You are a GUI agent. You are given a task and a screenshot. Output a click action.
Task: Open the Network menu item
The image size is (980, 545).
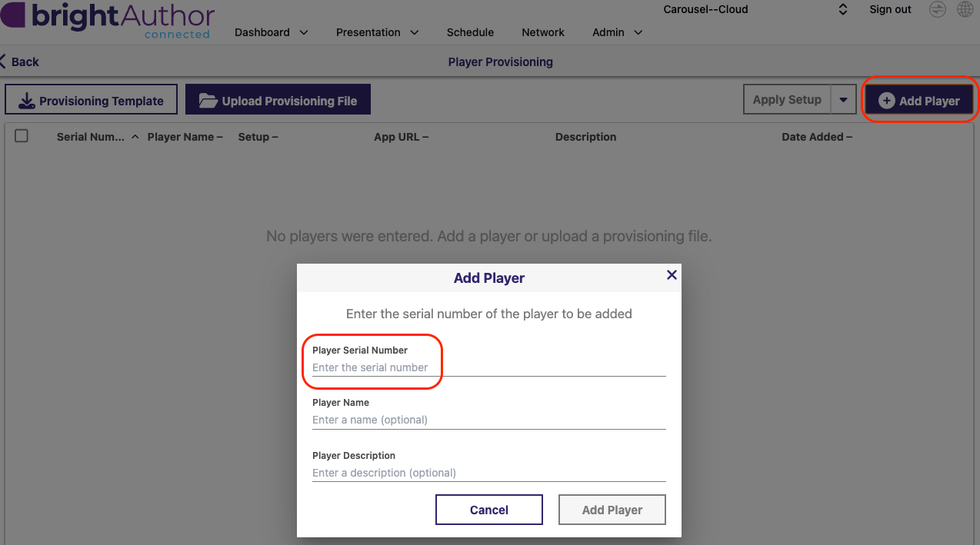tap(543, 32)
